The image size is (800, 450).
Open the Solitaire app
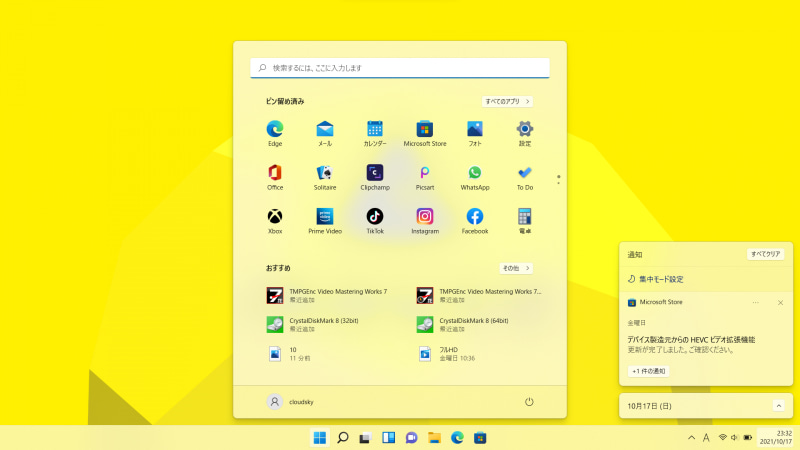pyautogui.click(x=324, y=178)
